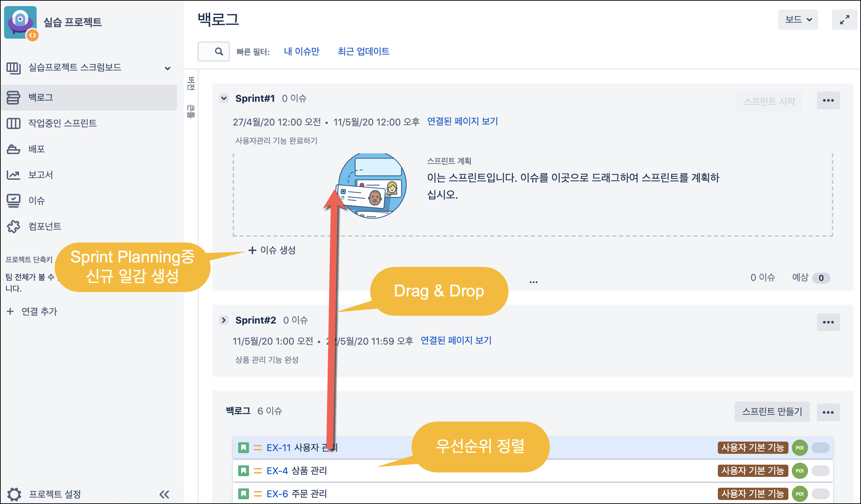Open 컴포넌트 puzzle-piece icon
Screen dimensions: 861x504
pyautogui.click(x=14, y=226)
